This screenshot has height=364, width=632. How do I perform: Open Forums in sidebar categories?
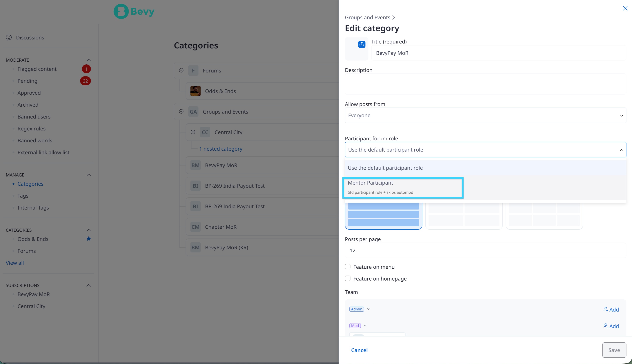coord(26,251)
